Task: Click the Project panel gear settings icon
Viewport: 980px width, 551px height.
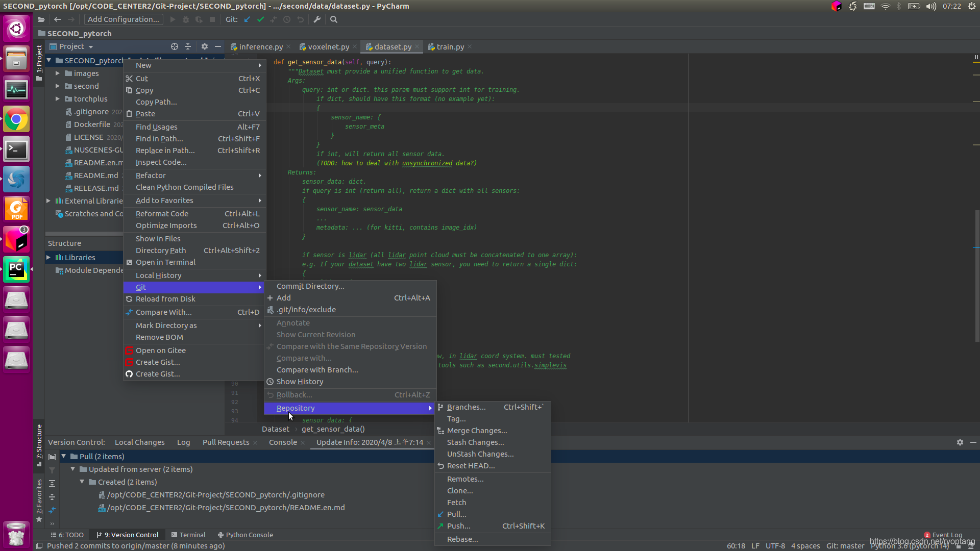Action: (x=205, y=46)
